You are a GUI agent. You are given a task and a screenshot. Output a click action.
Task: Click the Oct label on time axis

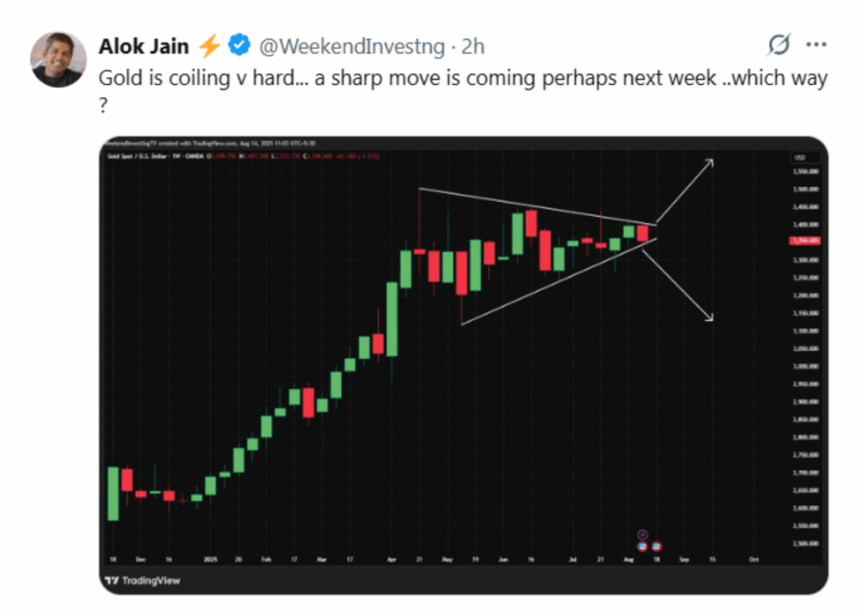click(x=754, y=560)
